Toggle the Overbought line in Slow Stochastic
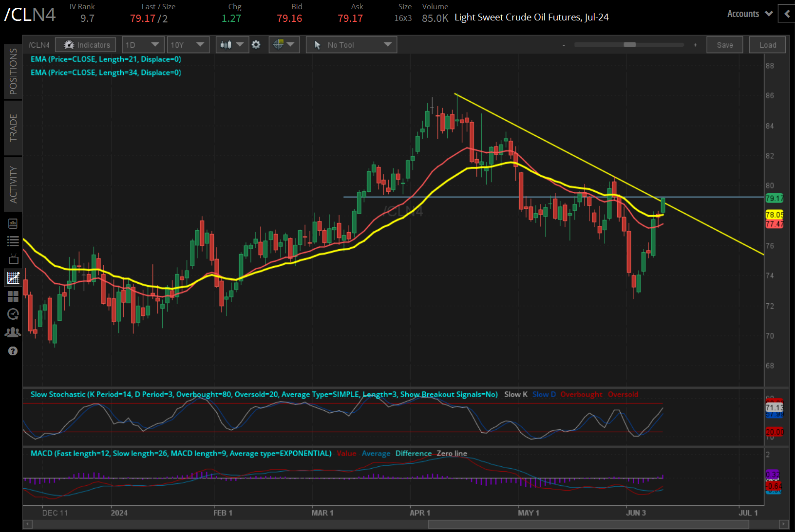Image resolution: width=795 pixels, height=532 pixels. pos(581,394)
